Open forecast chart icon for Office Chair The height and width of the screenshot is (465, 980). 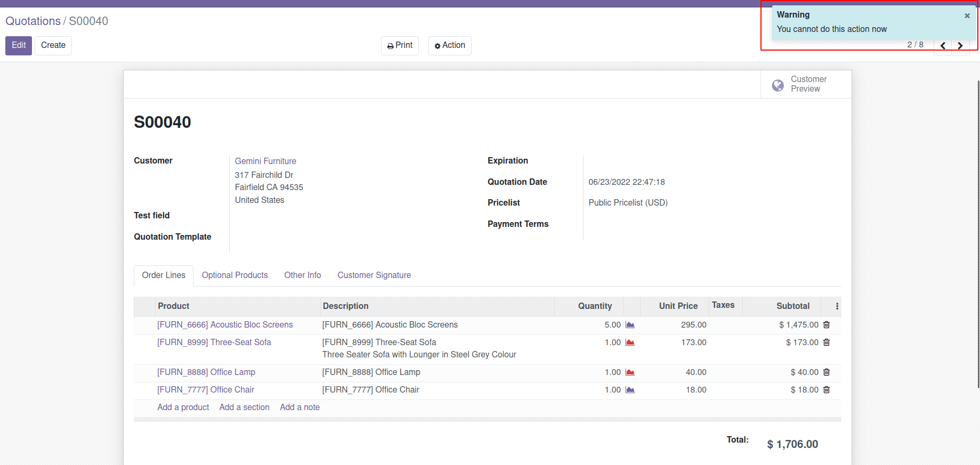[630, 390]
